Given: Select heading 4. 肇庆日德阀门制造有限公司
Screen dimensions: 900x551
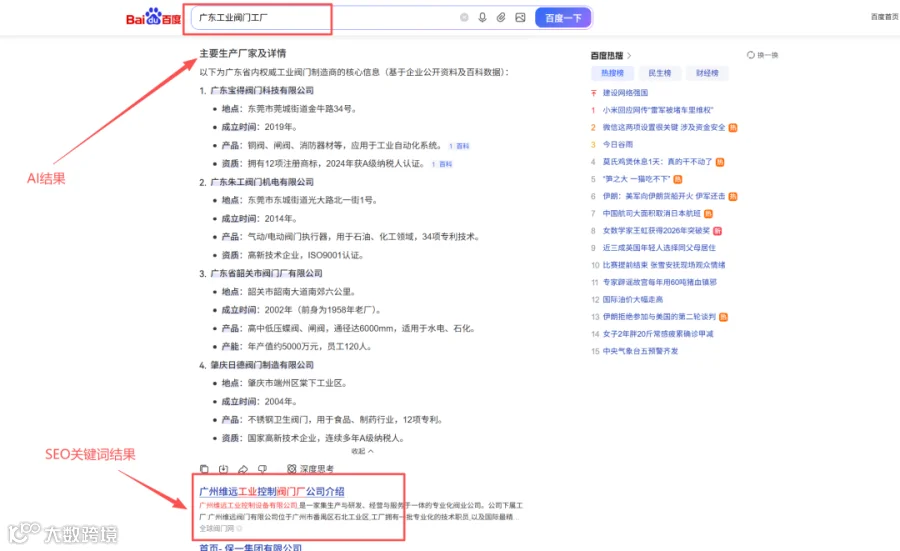Looking at the screenshot, I should (257, 365).
